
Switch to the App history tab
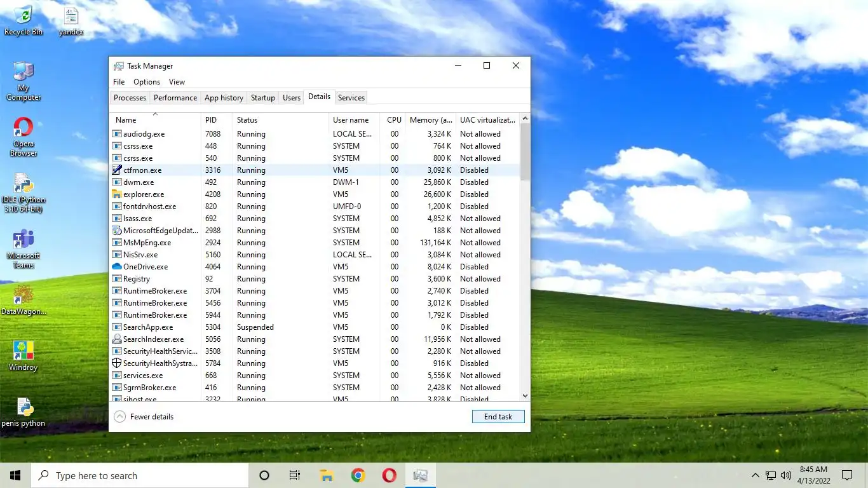click(224, 98)
